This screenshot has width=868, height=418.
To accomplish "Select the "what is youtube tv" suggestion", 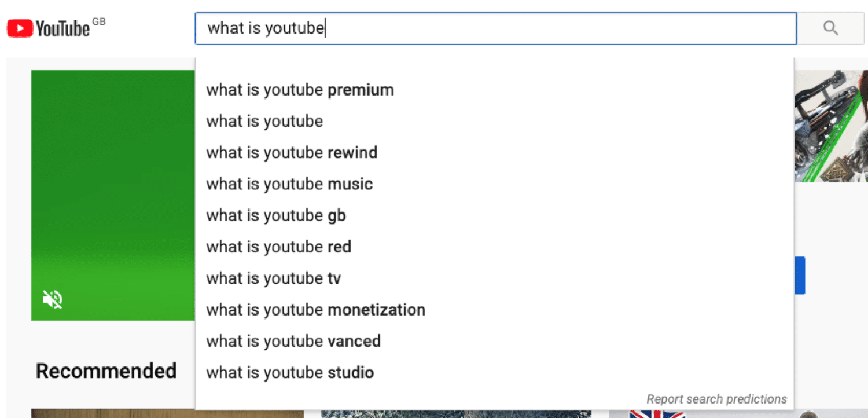I will 274,278.
